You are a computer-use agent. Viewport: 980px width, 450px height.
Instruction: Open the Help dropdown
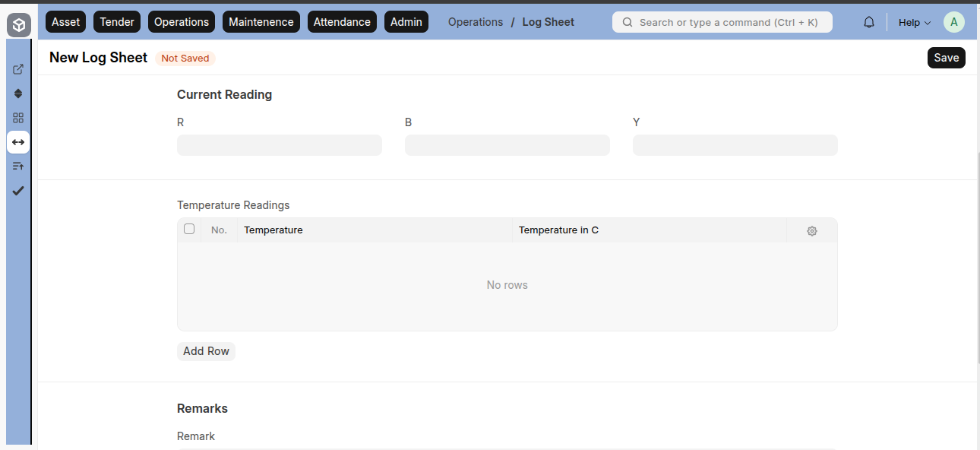pyautogui.click(x=913, y=22)
